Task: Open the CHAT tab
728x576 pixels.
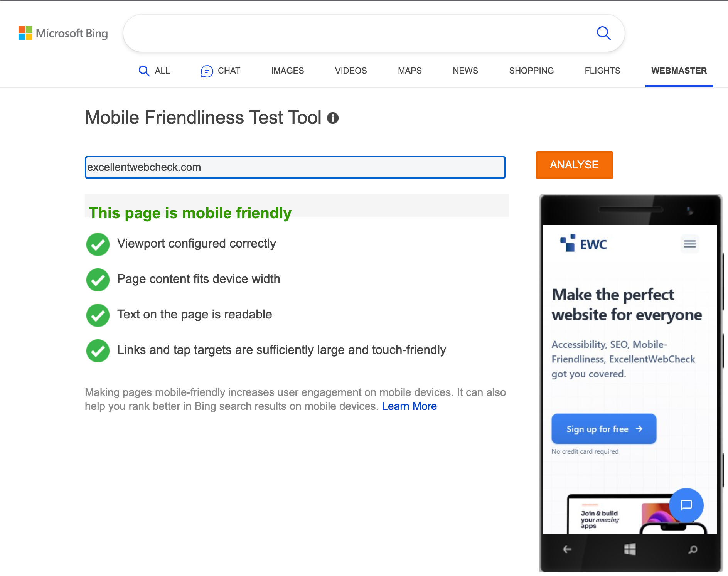Action: pyautogui.click(x=221, y=71)
